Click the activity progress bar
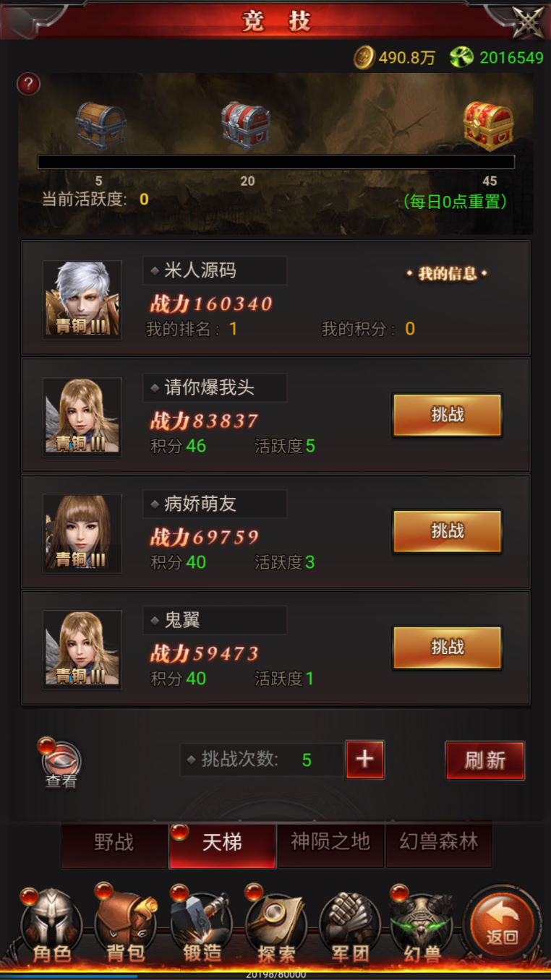 coord(276,162)
